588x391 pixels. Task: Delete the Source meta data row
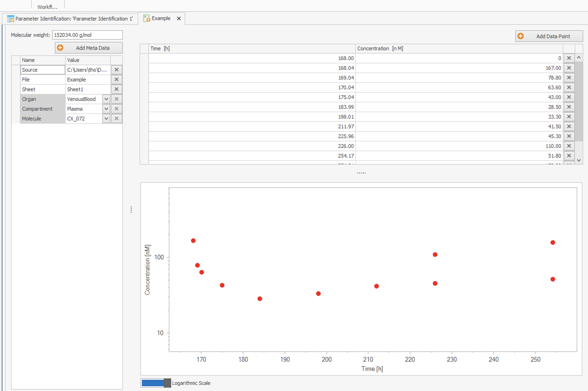(117, 70)
